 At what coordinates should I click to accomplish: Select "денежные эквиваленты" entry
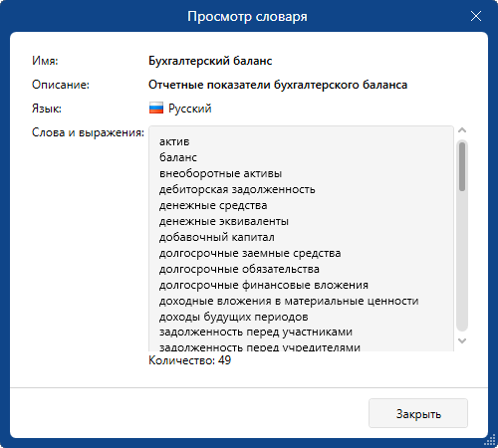[224, 221]
